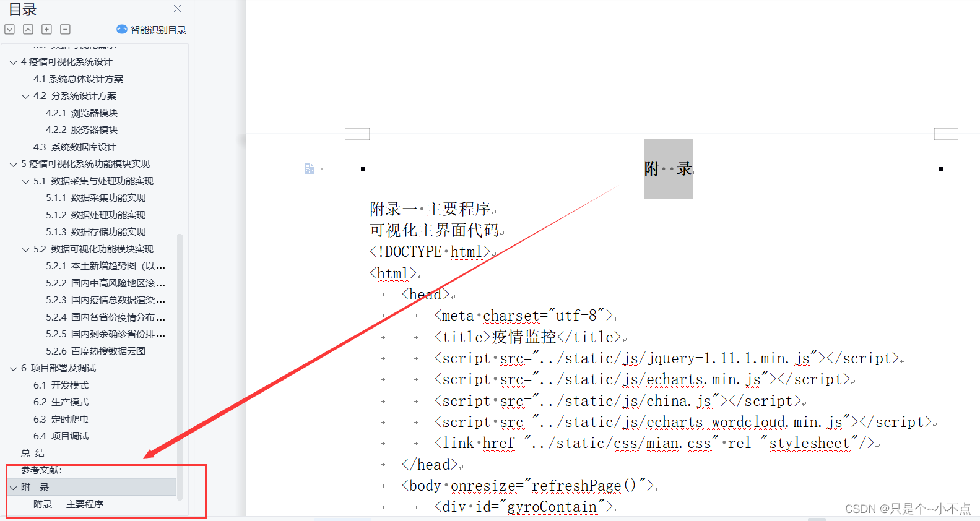Click the <!DOCTYPE html> line
Screen dimensions: 980x521
click(430, 252)
